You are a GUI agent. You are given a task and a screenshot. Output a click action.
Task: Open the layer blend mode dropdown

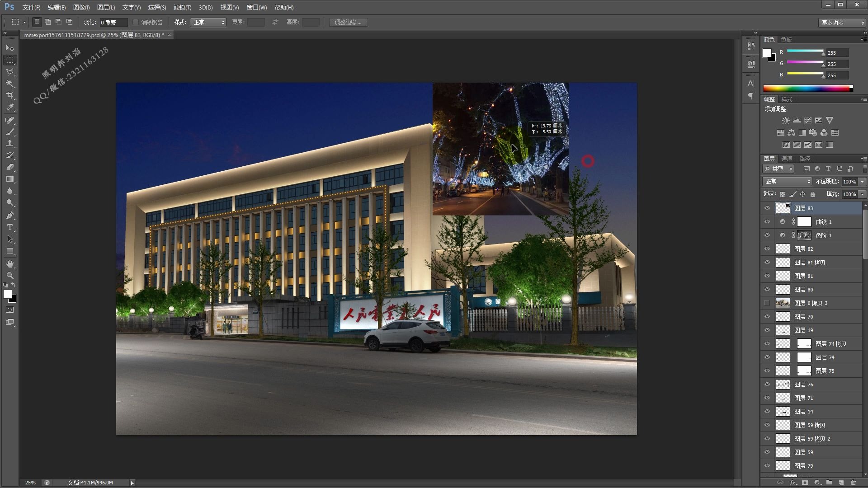click(x=787, y=181)
